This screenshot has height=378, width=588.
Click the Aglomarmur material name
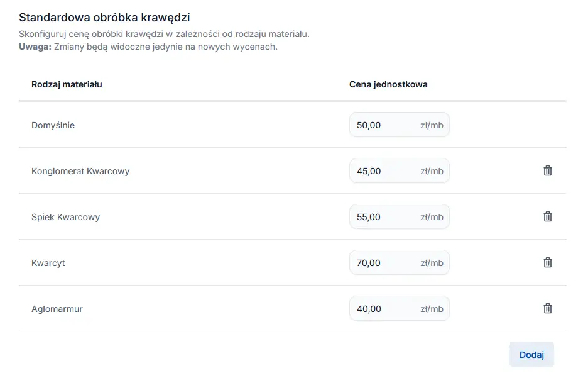[57, 309]
